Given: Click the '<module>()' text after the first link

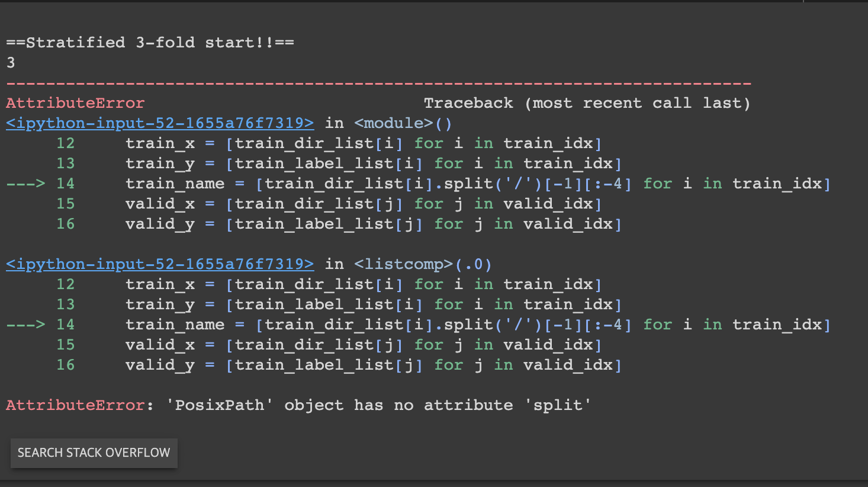Looking at the screenshot, I should [403, 123].
